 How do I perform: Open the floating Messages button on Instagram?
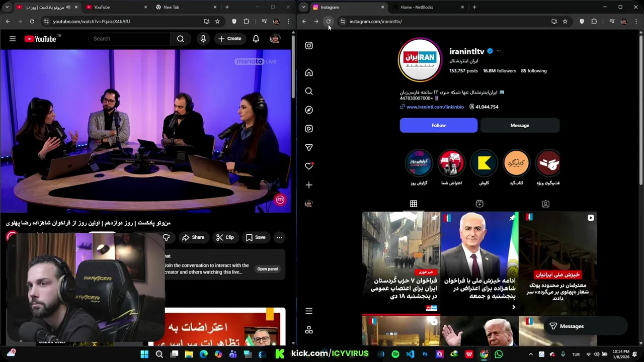[585, 326]
